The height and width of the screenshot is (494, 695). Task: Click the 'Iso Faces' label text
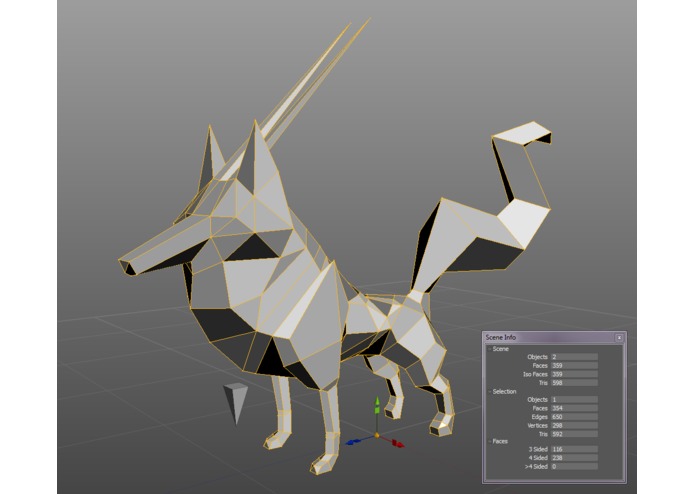coord(535,374)
